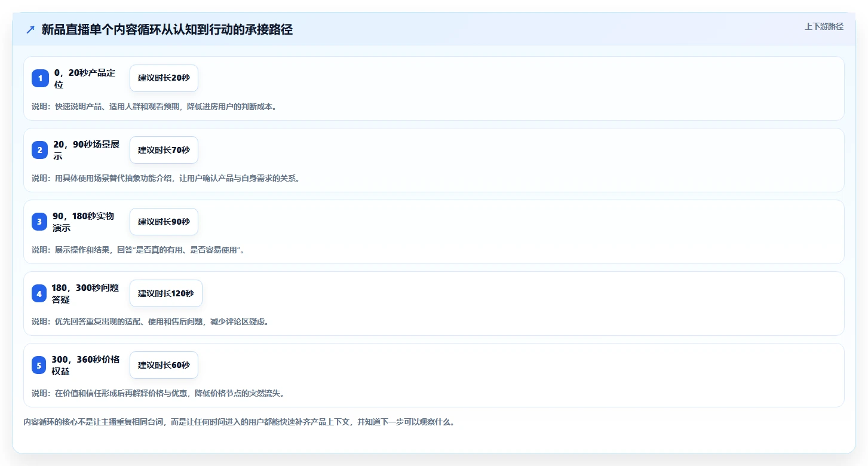Click the description starting 快速说明产品
Viewport: 868px width, 466px height.
pos(155,106)
